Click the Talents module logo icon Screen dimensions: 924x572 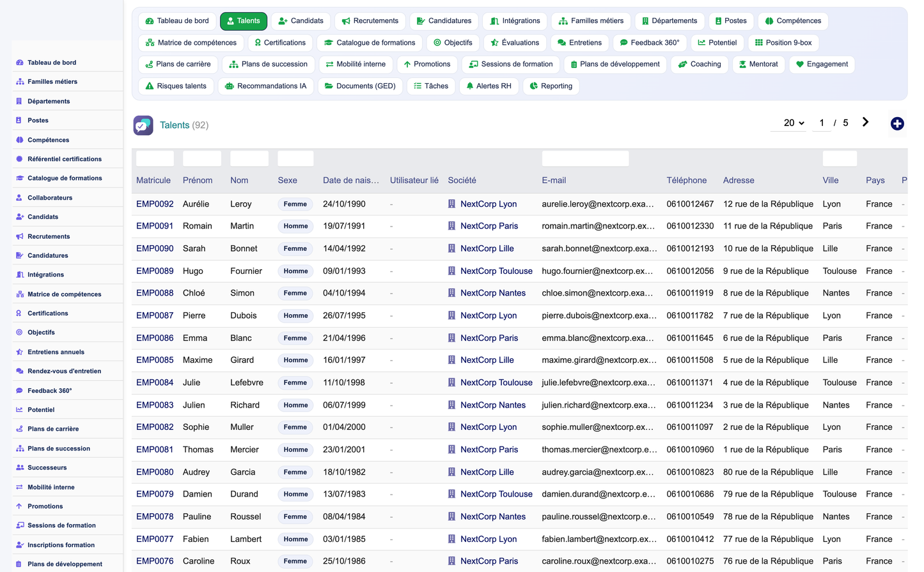tap(143, 125)
